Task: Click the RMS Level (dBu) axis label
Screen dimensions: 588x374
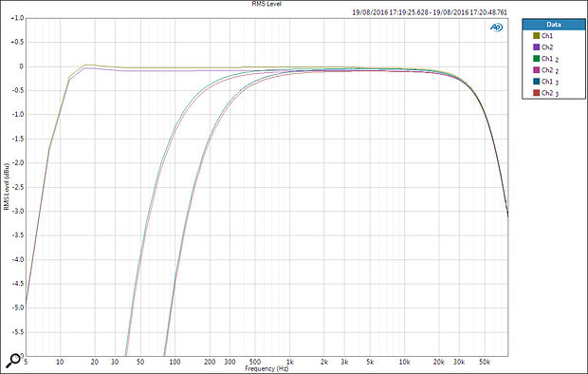Action: [6, 187]
